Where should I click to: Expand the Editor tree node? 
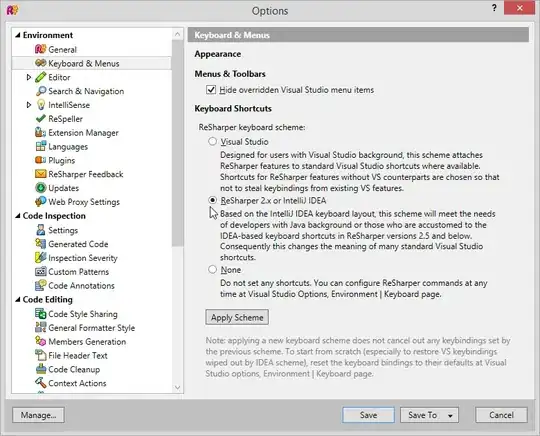29,77
